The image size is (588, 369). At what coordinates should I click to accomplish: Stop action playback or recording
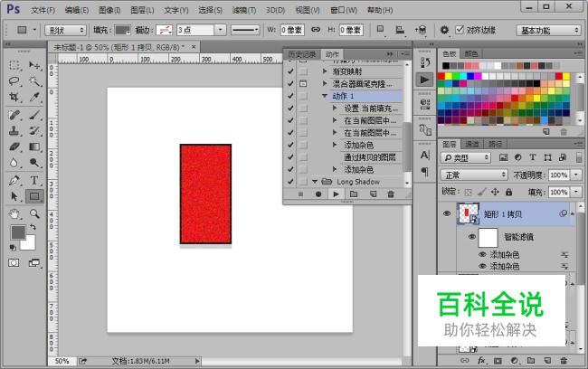coord(300,194)
